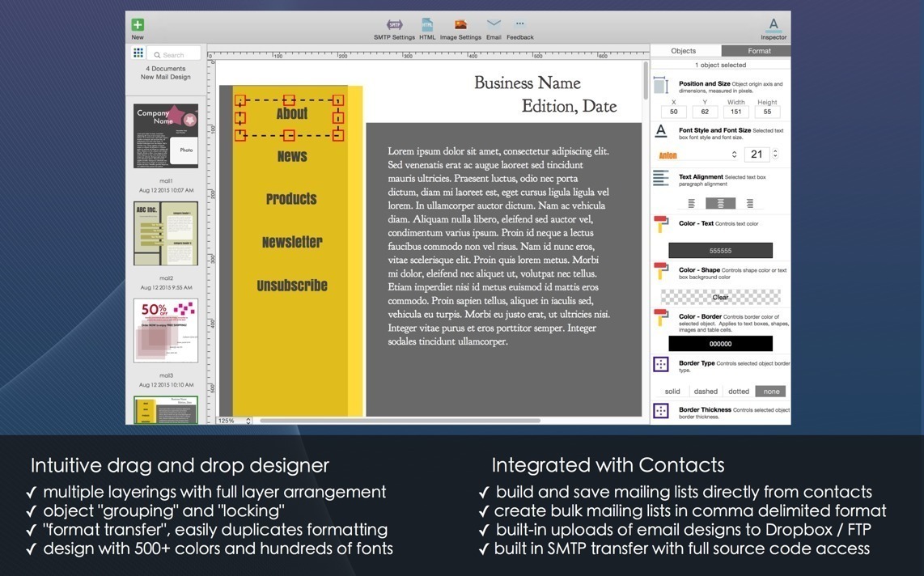Toggle the Inspector panel icon
924x576 pixels.
(774, 24)
